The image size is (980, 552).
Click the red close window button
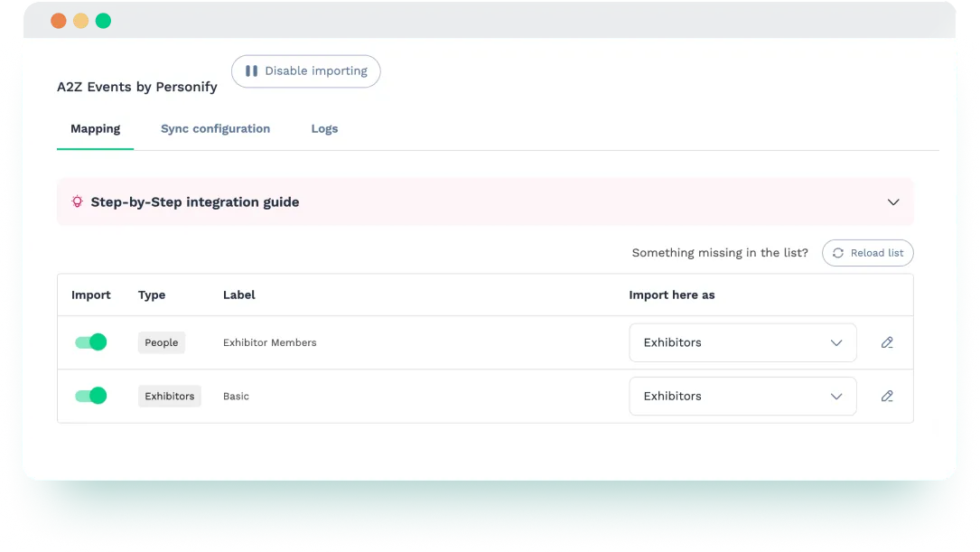tap(59, 21)
